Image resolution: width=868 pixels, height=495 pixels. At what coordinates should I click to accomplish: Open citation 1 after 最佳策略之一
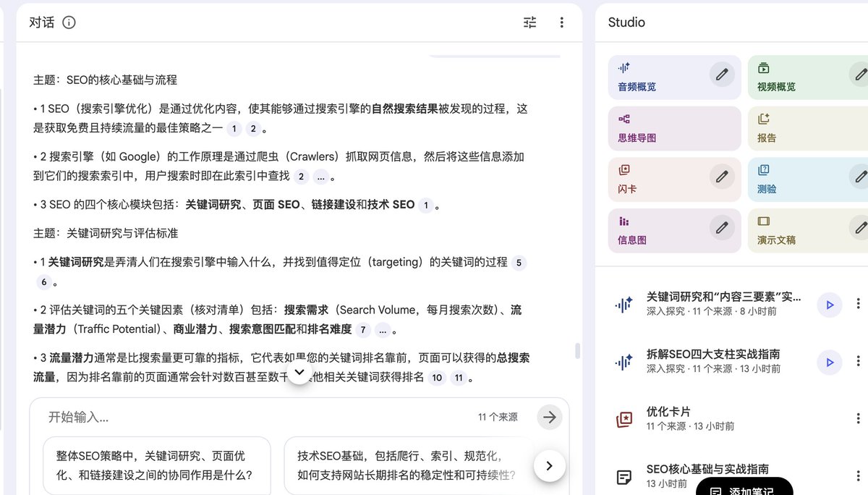(234, 130)
